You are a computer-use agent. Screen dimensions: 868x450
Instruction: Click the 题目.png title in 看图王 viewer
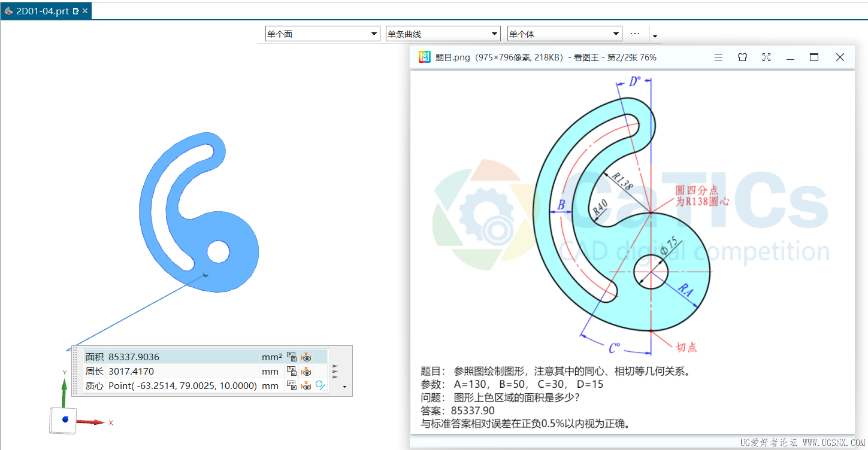click(x=452, y=57)
